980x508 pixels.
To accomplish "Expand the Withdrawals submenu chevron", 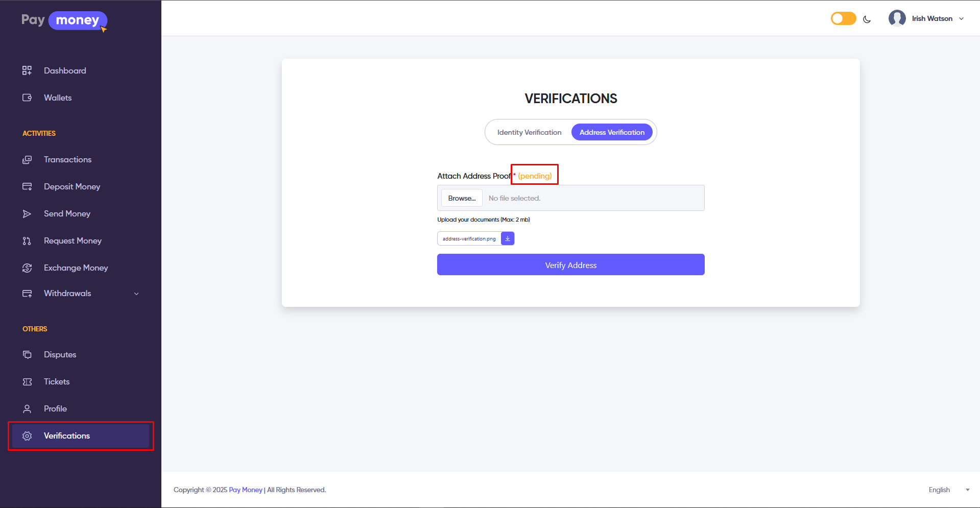I will click(136, 294).
